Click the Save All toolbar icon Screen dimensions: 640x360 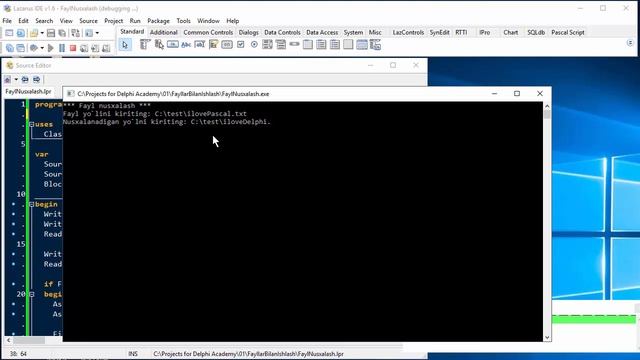tap(62, 33)
